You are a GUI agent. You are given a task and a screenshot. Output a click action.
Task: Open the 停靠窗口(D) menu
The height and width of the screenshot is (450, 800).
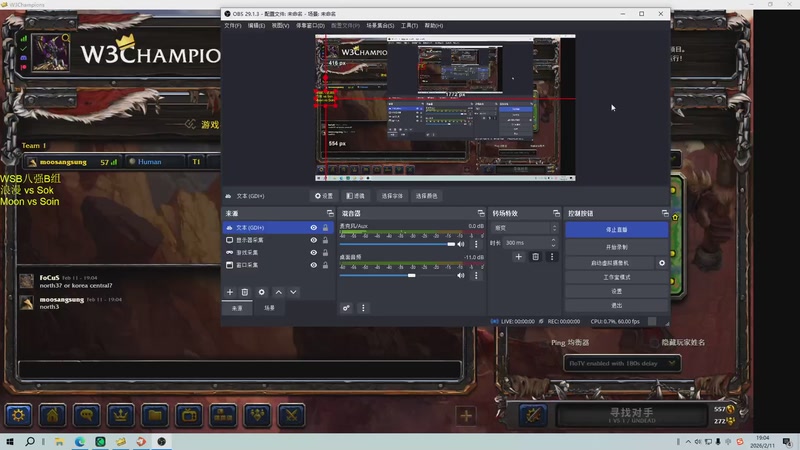(x=310, y=26)
